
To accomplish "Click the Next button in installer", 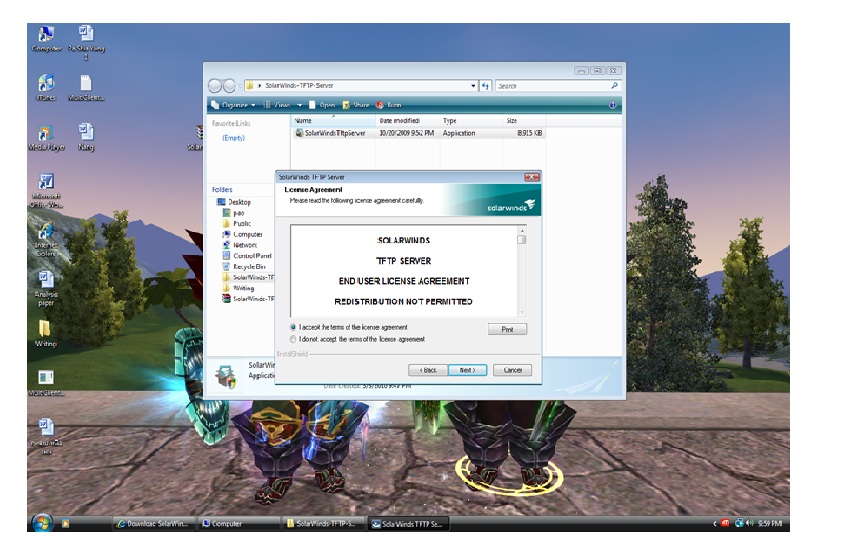I will pos(467,370).
